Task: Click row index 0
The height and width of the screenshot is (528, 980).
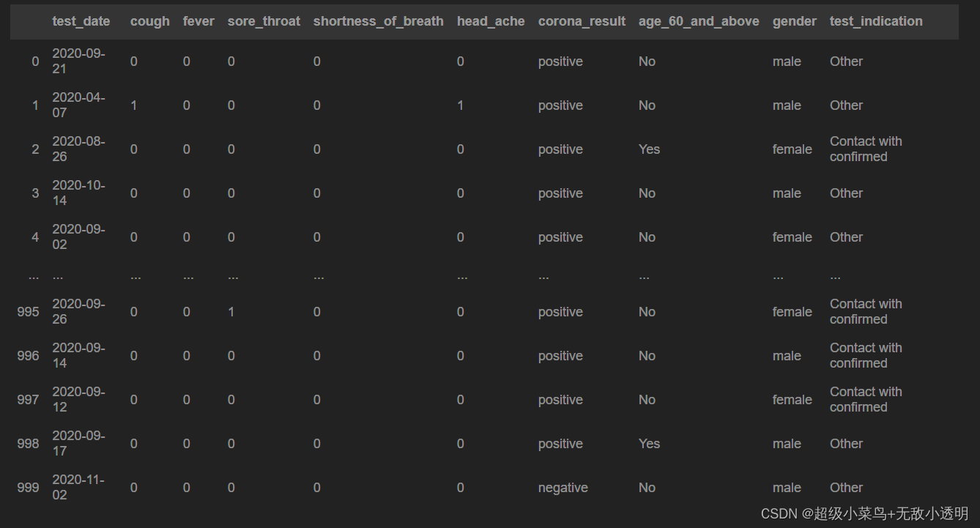Action: tap(35, 62)
